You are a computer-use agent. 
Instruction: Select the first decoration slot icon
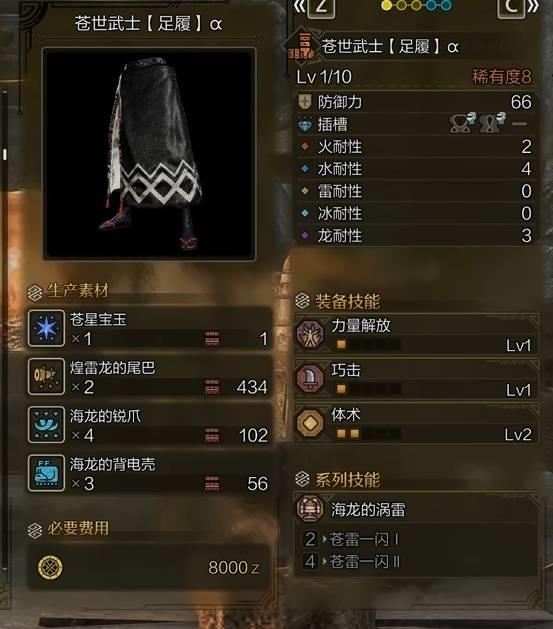point(462,123)
